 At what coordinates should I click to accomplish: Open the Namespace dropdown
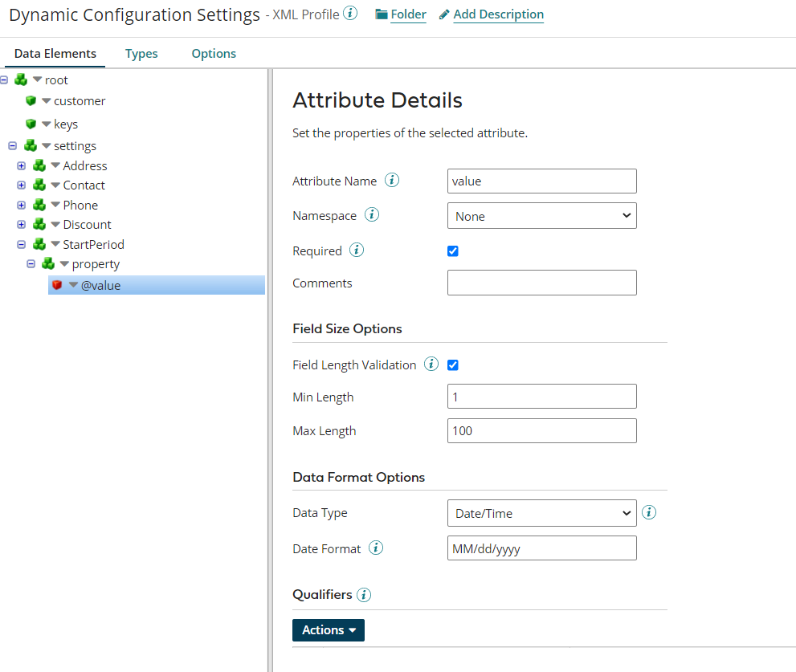pos(541,215)
